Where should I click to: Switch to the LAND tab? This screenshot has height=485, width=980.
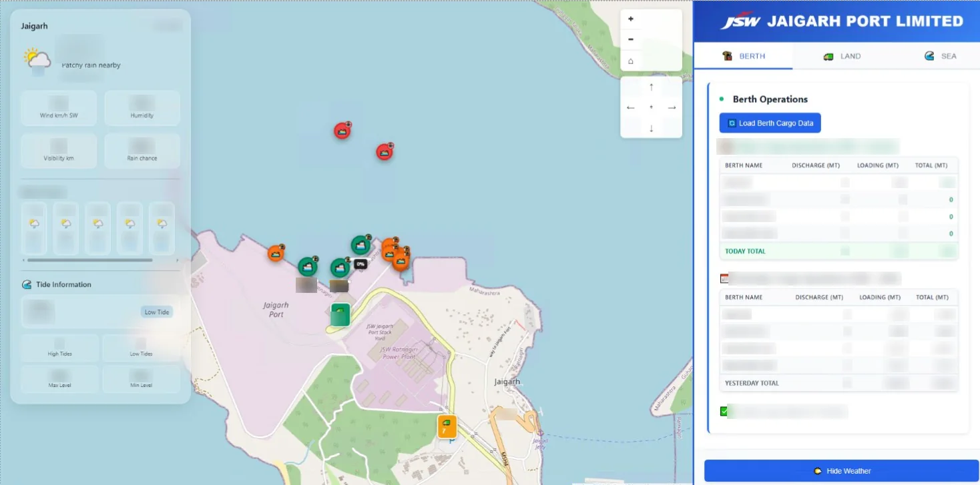coord(842,56)
